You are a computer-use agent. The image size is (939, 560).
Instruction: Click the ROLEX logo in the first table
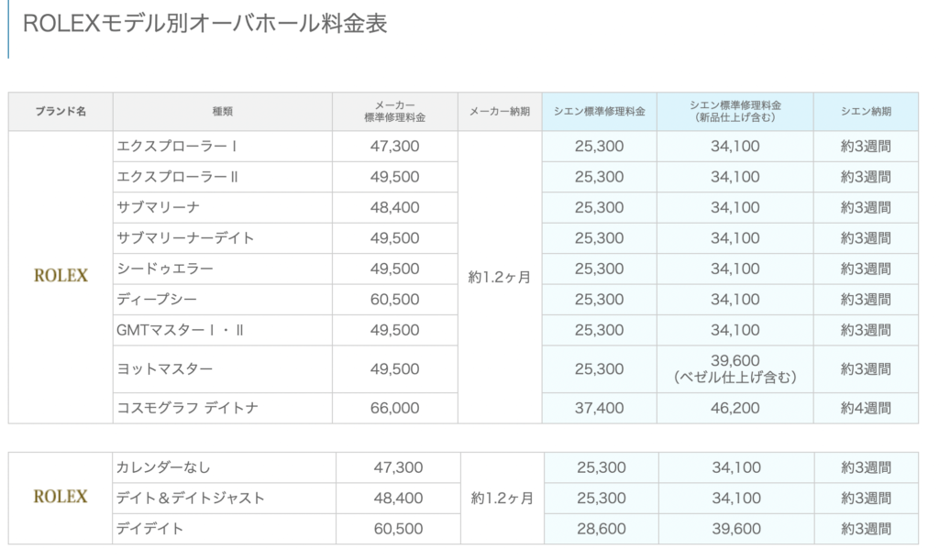(61, 275)
